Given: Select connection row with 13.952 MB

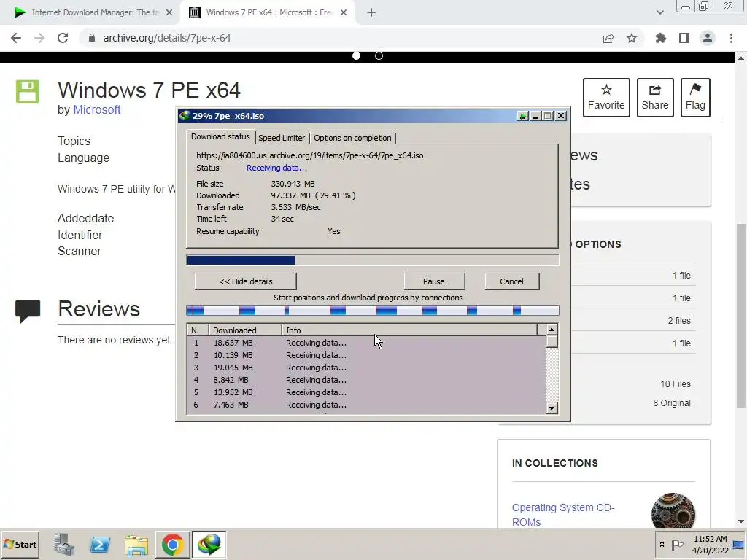Looking at the screenshot, I should click(x=367, y=392).
